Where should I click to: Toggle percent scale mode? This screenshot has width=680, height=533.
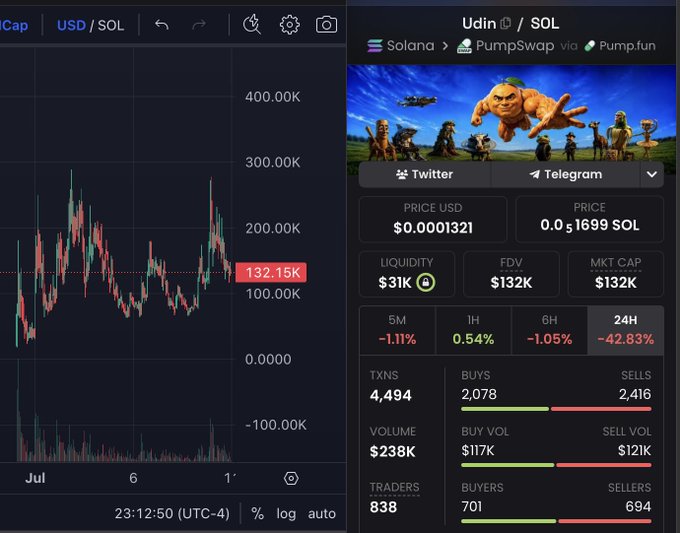click(258, 513)
